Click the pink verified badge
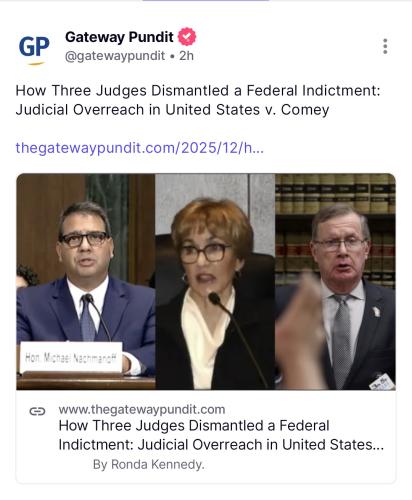Viewport: 412px width, 500px height. click(x=187, y=37)
